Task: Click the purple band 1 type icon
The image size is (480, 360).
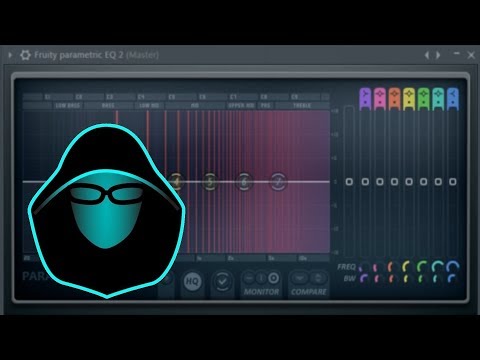Action: (x=365, y=99)
